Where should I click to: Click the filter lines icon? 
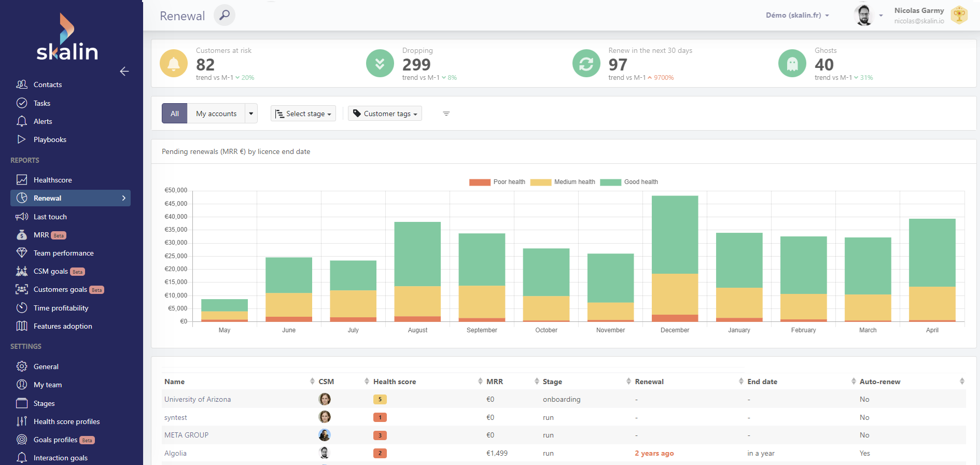pos(446,114)
